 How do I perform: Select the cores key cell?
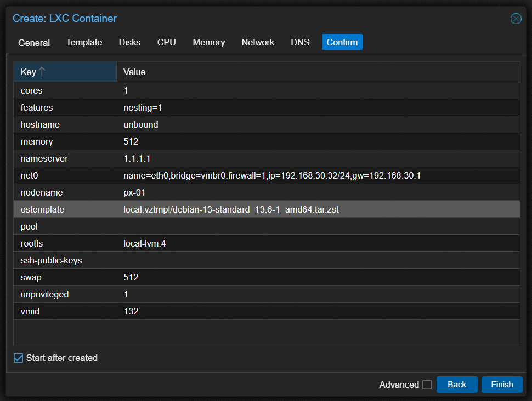coord(65,90)
